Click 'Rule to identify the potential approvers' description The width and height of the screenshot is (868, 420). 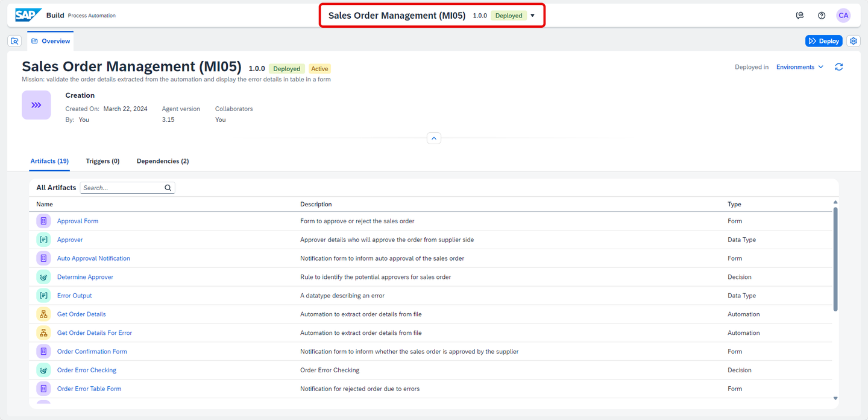point(376,277)
